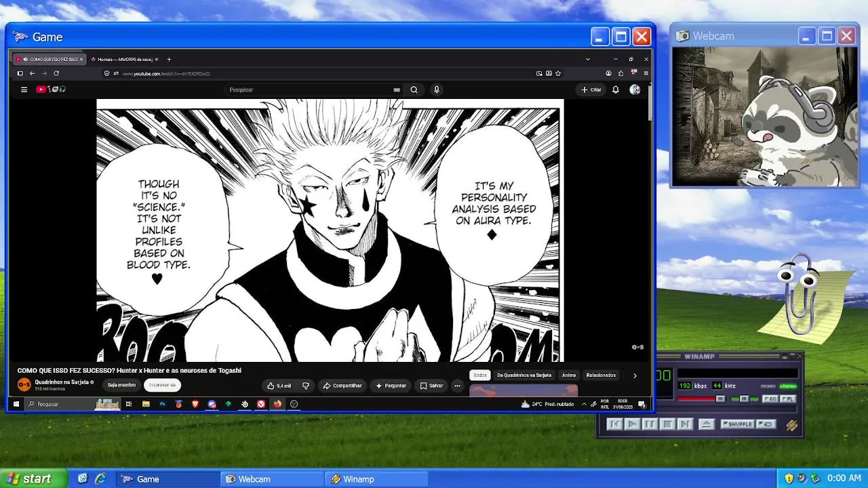This screenshot has height=488, width=868.
Task: Open a new browser tab
Action: click(169, 59)
